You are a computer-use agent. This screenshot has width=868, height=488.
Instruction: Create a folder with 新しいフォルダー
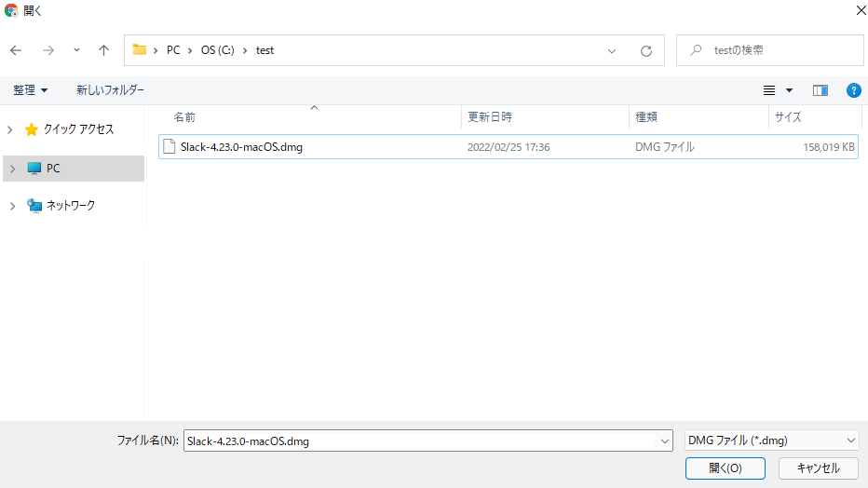110,90
